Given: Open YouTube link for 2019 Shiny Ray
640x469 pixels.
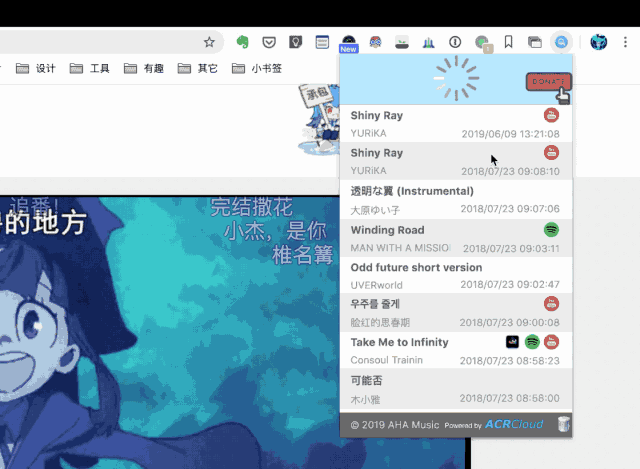Looking at the screenshot, I should 551,115.
